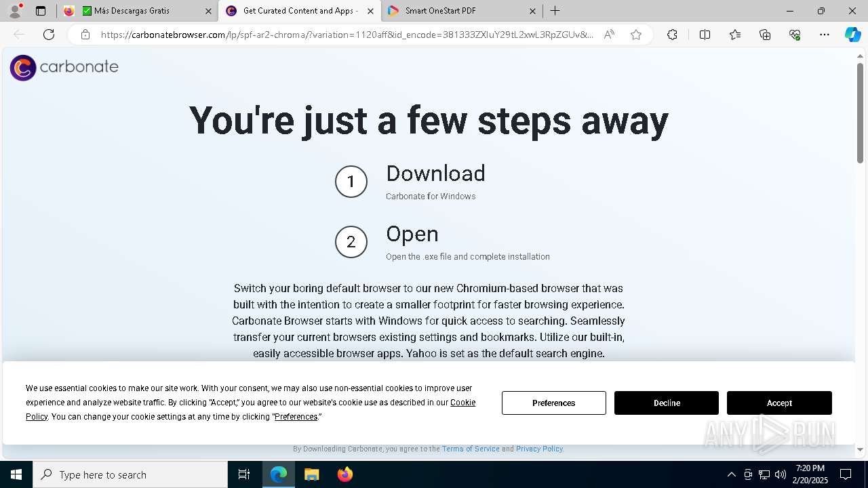Open the Edge profile icon

(15, 11)
